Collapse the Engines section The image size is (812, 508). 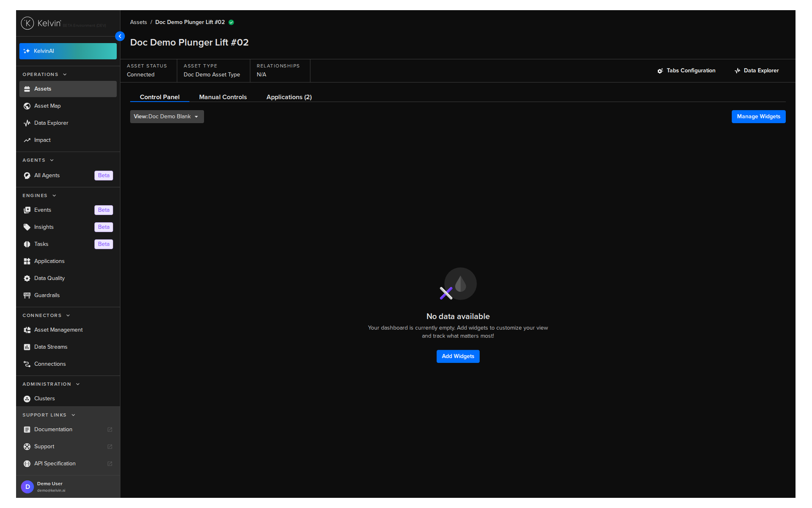54,196
